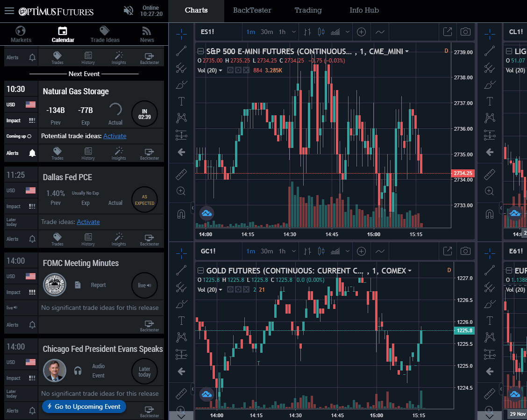527x420 pixels.
Task: Select the pattern tool on the ES1! chart
Action: [x=181, y=118]
